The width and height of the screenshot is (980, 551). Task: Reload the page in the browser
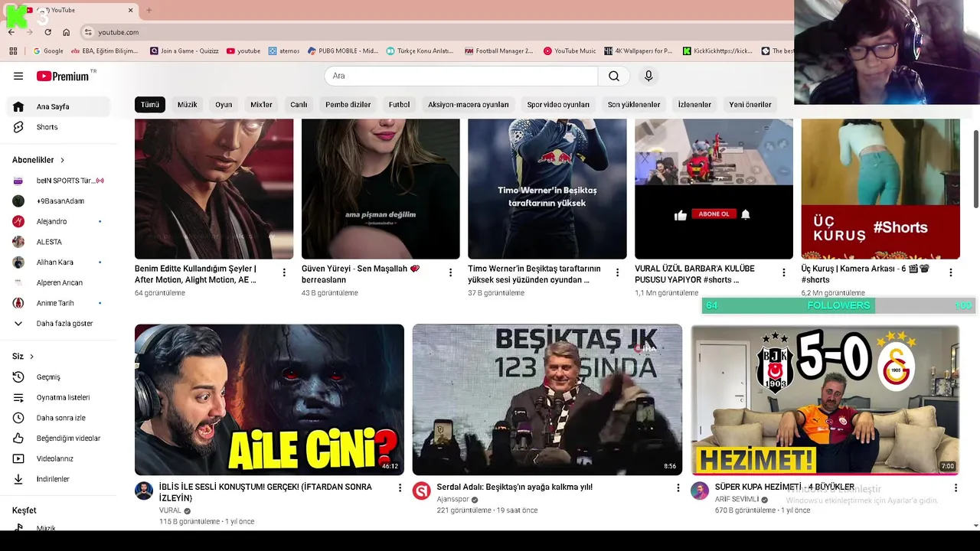pyautogui.click(x=47, y=32)
